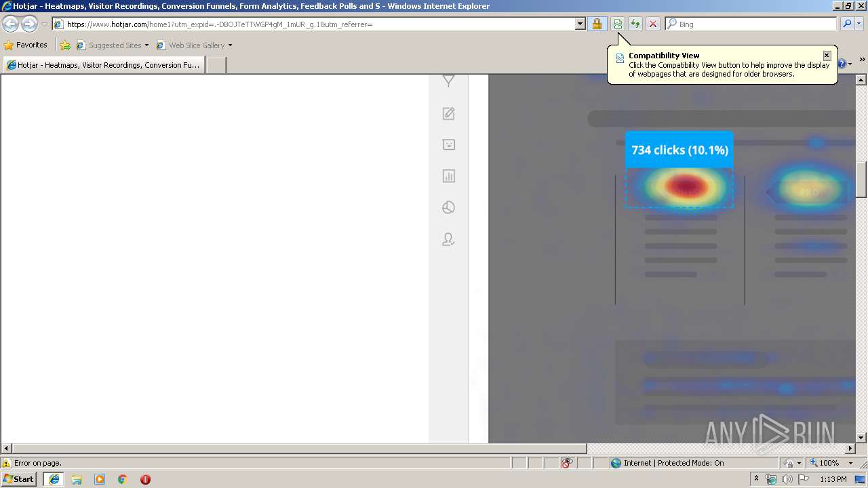Image resolution: width=868 pixels, height=488 pixels.
Task: Open the Favorites panel
Action: [26, 45]
